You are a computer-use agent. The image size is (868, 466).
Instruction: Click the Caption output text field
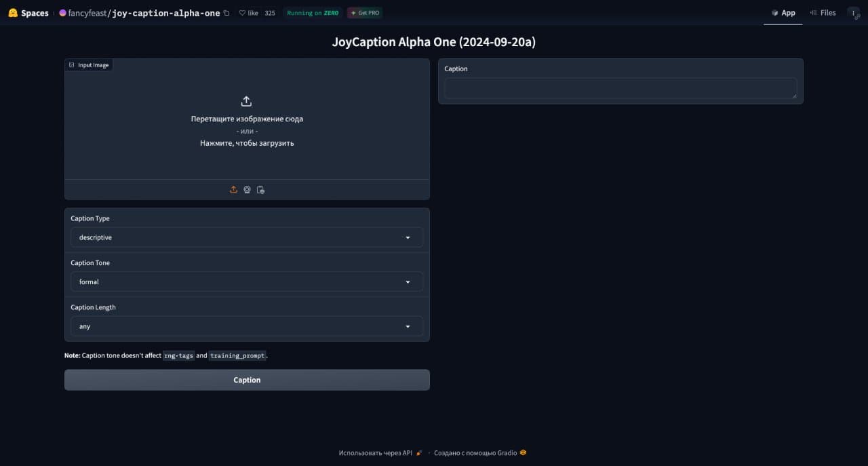(620, 88)
